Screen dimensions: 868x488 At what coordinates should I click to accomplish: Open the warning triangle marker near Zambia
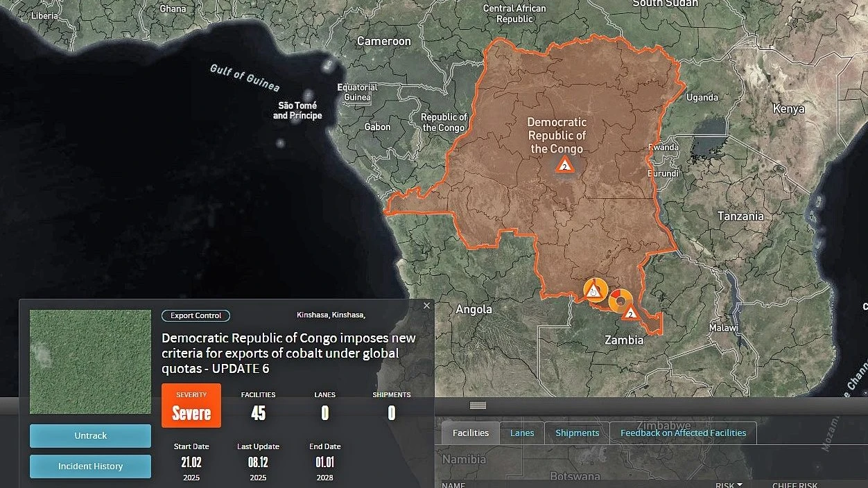coord(630,313)
